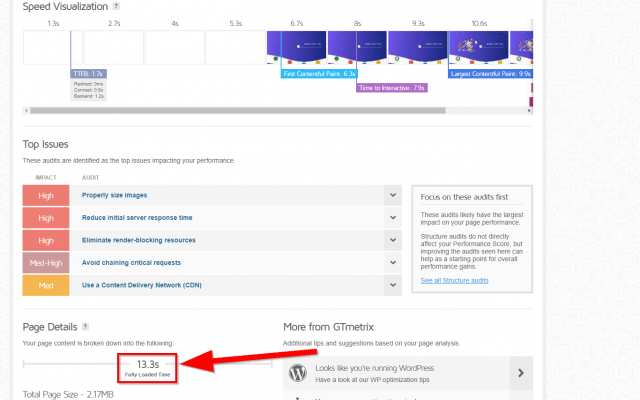Open the 8s filmstrip screenshot thumbnail
640x400 pixels.
click(x=357, y=47)
